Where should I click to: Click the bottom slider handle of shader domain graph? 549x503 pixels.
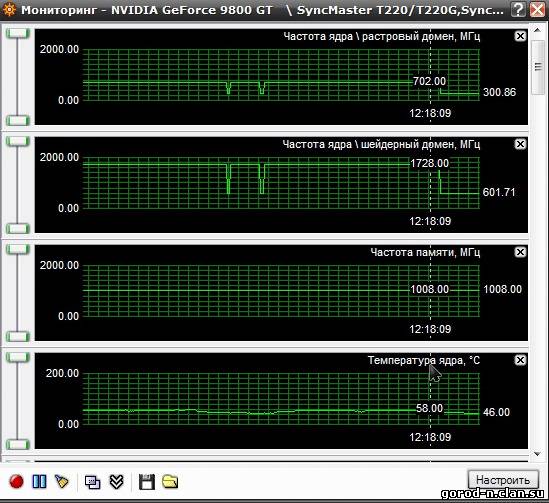[18, 229]
